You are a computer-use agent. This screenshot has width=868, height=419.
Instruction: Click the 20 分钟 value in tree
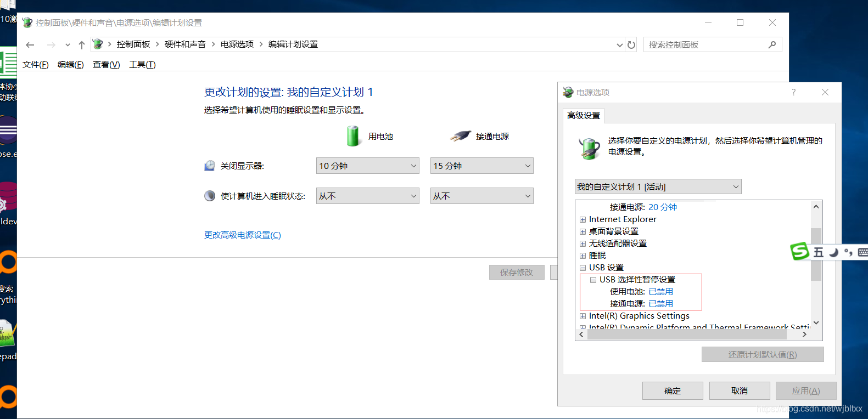(x=663, y=207)
